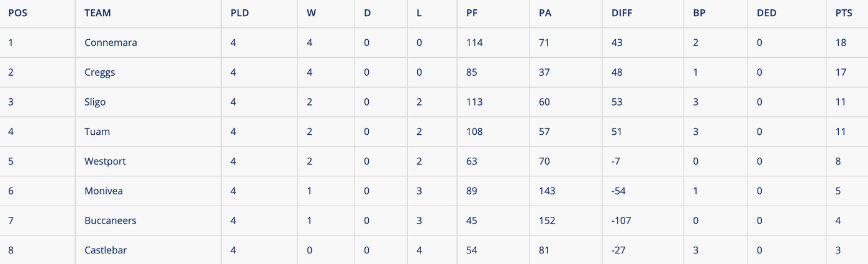Open the Buccaneers team entry
The image size is (868, 264).
tap(111, 221)
